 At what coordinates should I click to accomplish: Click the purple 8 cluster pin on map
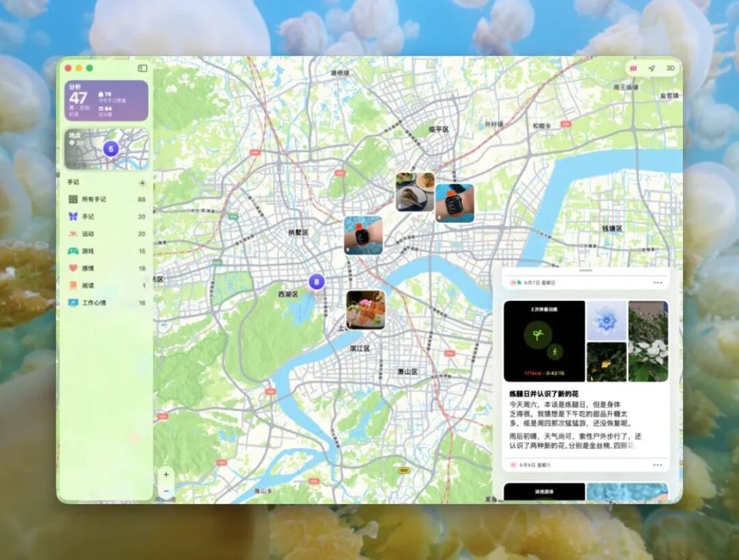[316, 282]
